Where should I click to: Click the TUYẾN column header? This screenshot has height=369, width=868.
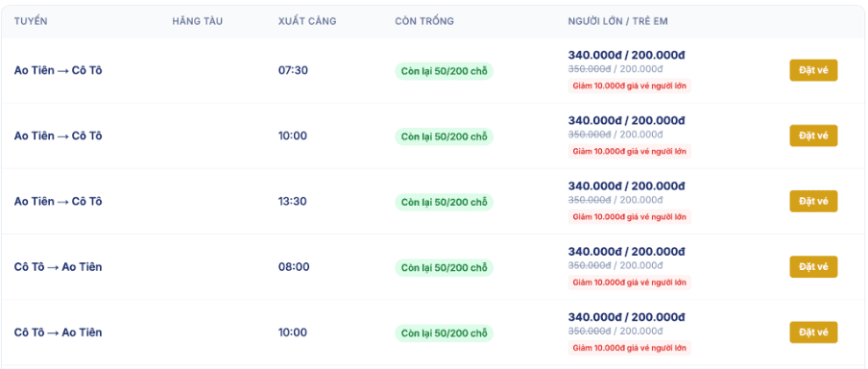31,21
